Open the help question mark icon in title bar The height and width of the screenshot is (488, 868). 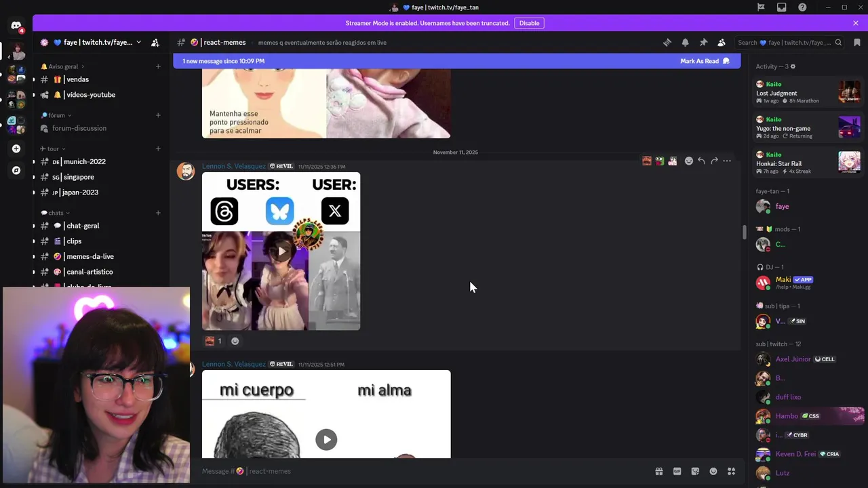[x=803, y=7]
